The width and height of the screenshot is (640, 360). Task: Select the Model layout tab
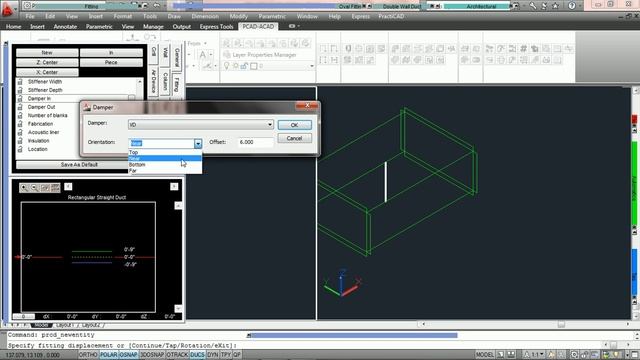(x=41, y=325)
